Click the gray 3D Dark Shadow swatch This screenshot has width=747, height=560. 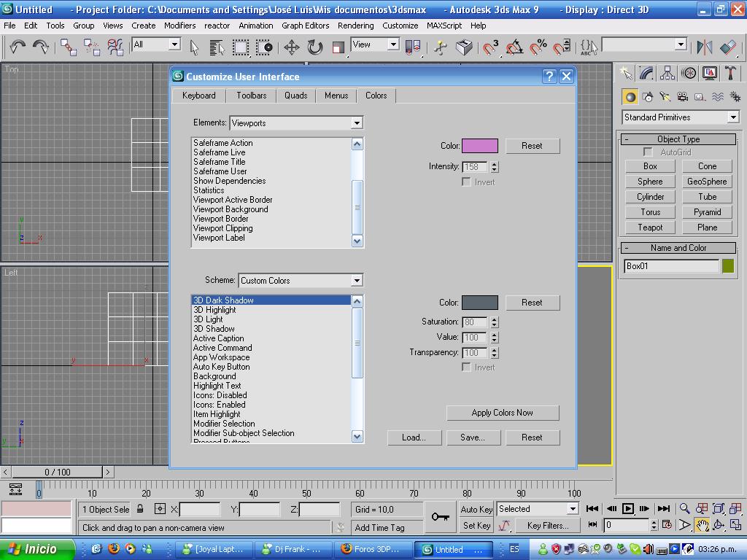(480, 303)
